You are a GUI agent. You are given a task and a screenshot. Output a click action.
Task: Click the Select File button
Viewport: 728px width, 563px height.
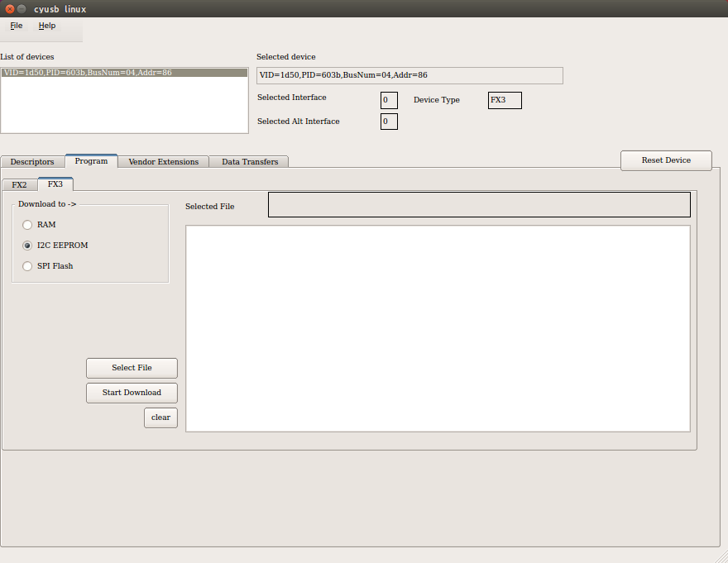point(132,368)
